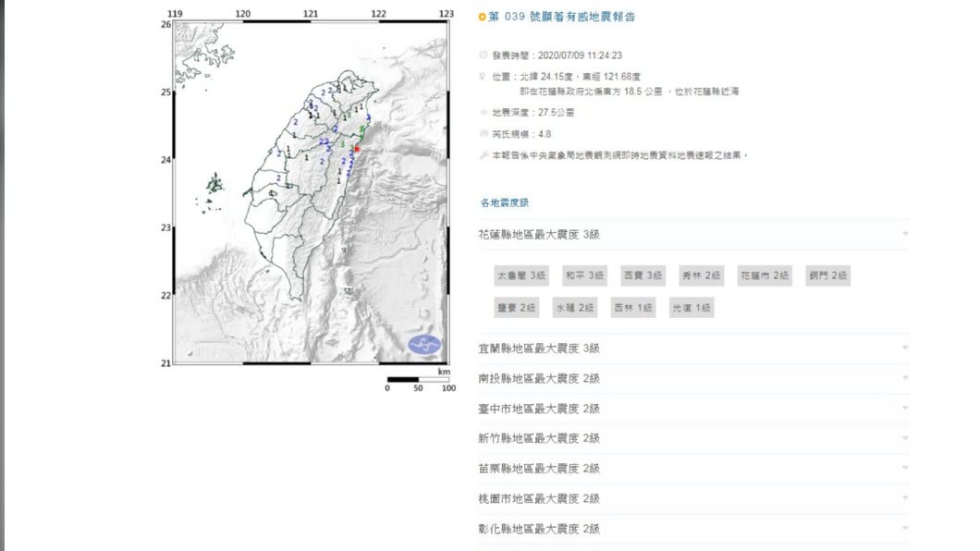Click the timestamp 2020/07/09 11:24:23

coord(580,55)
